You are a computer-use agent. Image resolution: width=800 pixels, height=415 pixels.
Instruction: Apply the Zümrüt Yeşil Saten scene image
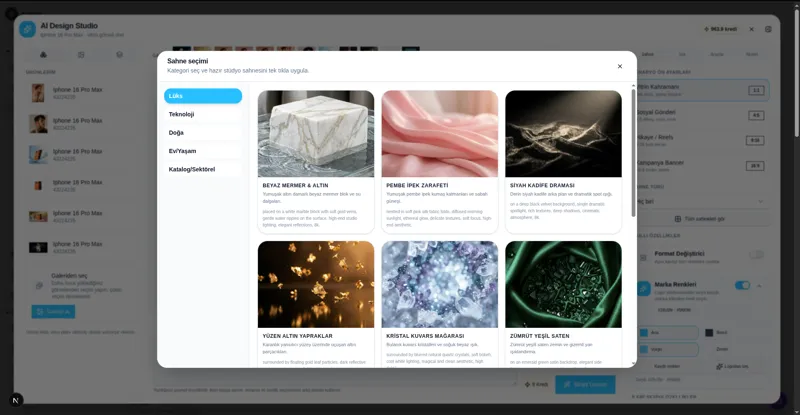[x=563, y=284]
